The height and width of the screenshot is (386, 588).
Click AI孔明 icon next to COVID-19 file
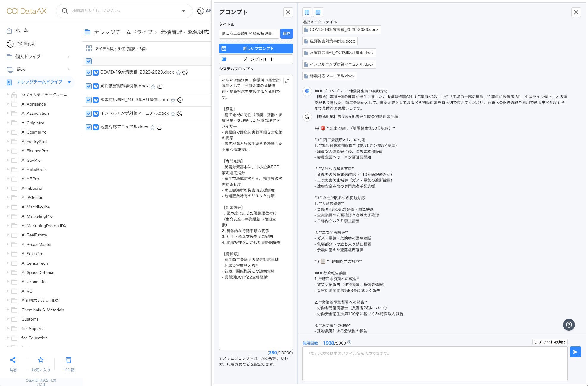[185, 73]
